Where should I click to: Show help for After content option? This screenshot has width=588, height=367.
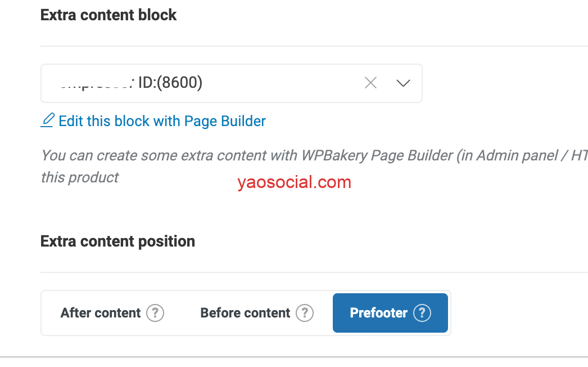(155, 313)
